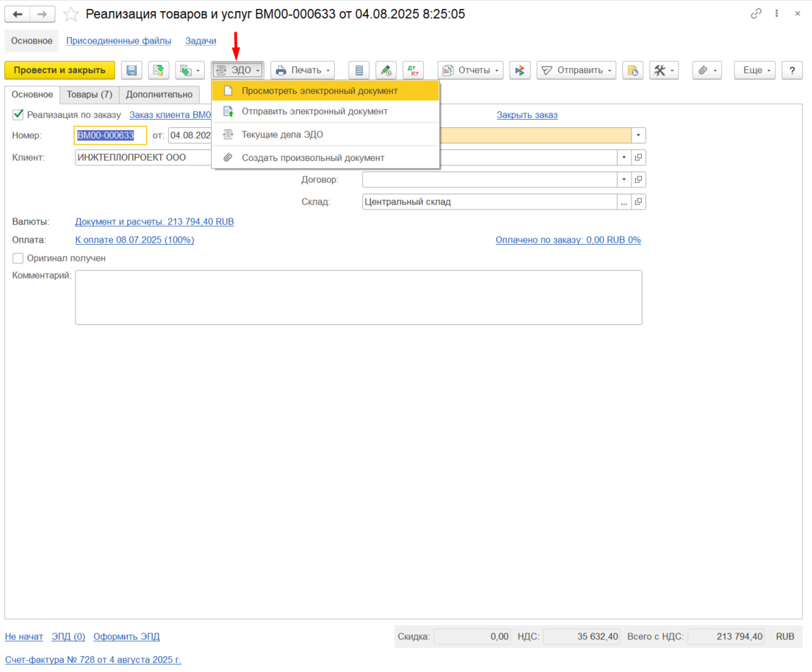The height and width of the screenshot is (672, 812).
Task: Untick the Реализация по заказу checkbox
Action: (18, 114)
